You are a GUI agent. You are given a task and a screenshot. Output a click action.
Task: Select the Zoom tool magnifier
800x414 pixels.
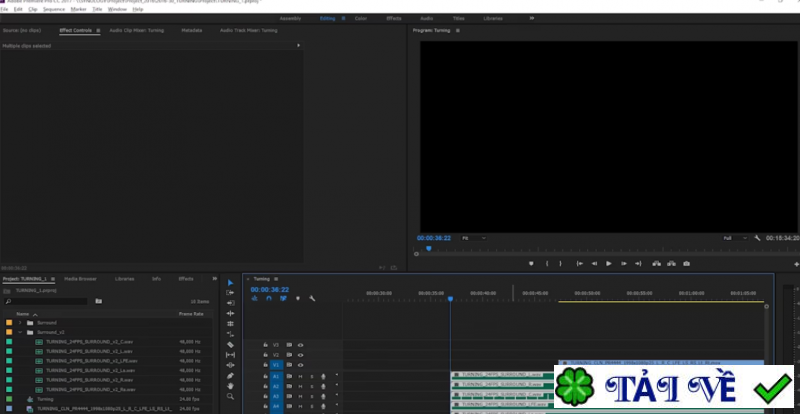[230, 397]
